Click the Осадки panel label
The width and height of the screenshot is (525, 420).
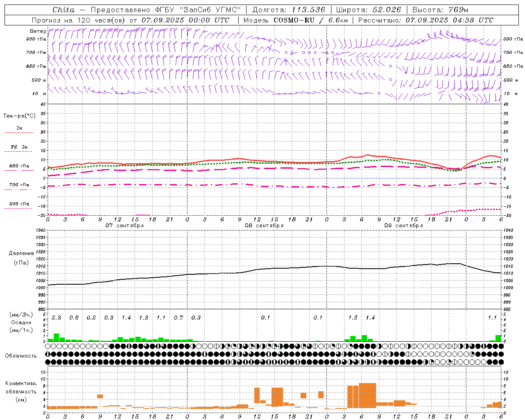coord(21,322)
